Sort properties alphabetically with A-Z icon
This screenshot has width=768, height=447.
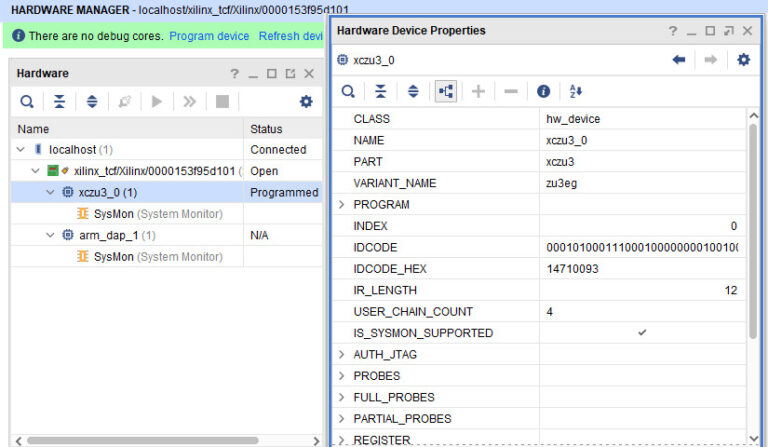point(575,91)
